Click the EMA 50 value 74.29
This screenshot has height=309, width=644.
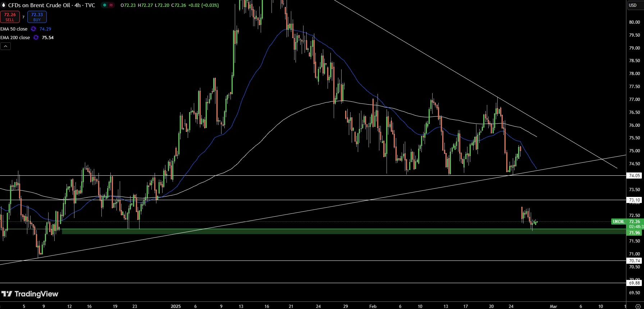pos(45,29)
